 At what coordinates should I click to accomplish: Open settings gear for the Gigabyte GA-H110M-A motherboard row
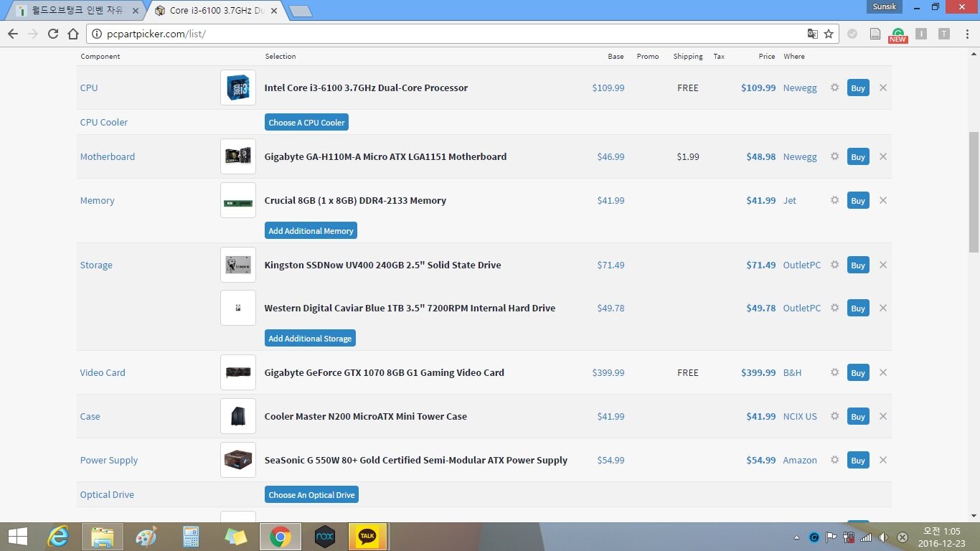(x=834, y=156)
